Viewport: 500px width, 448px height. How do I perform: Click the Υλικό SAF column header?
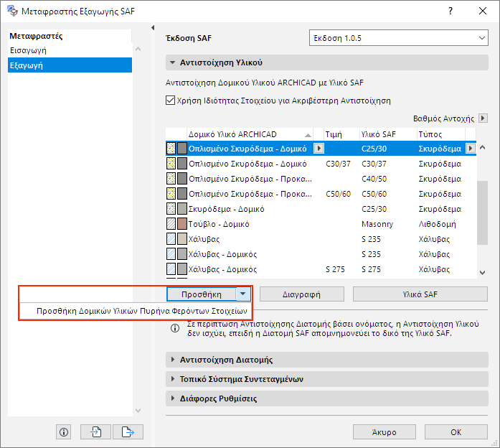pos(387,134)
